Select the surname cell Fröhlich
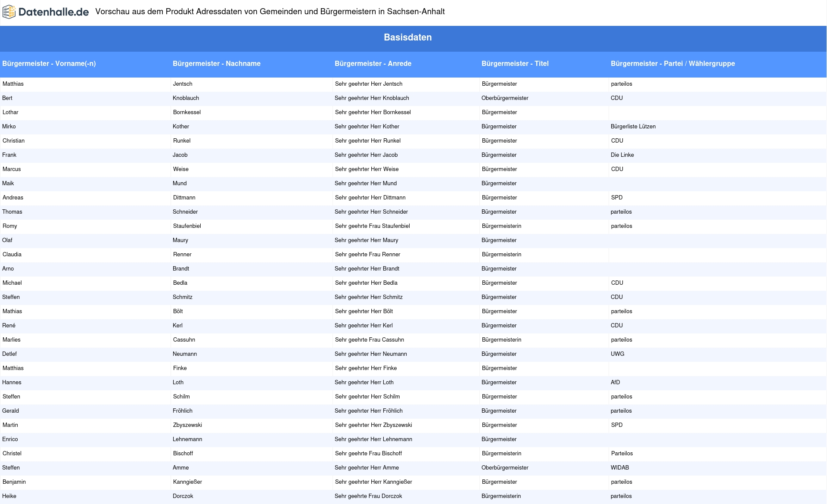Viewport: 827px width, 504px height. pos(183,411)
